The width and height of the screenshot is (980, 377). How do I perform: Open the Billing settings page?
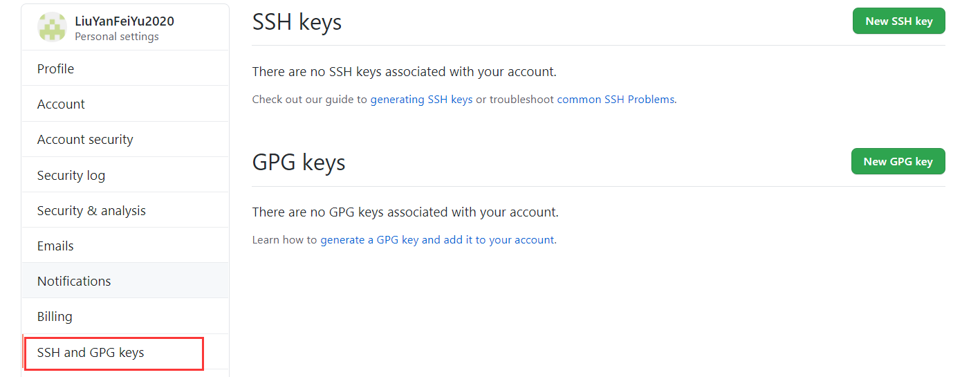(55, 316)
